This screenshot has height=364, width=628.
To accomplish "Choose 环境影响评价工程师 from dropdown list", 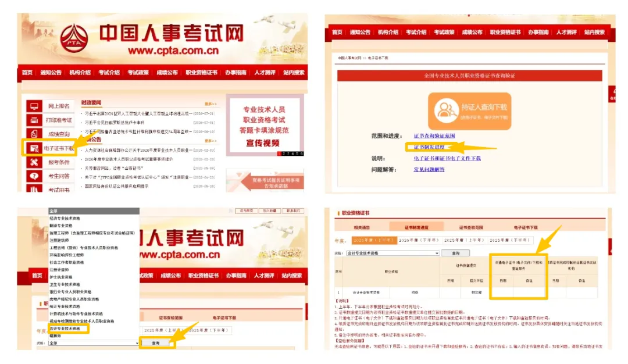I will [93, 255].
